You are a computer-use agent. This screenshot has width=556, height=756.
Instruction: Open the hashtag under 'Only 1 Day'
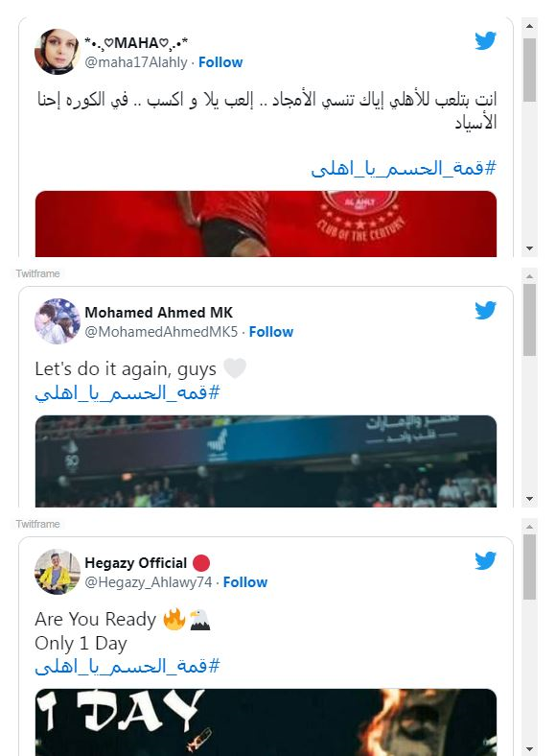click(x=127, y=667)
